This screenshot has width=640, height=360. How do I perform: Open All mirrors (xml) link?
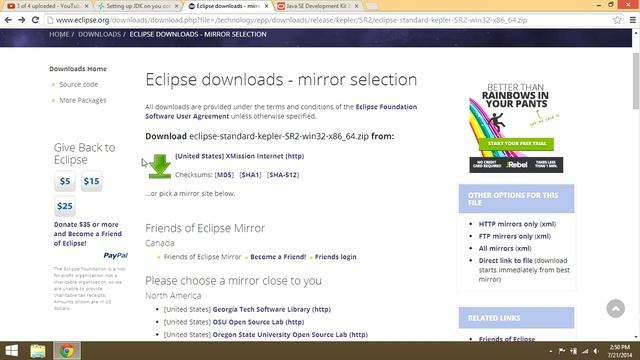coord(505,248)
